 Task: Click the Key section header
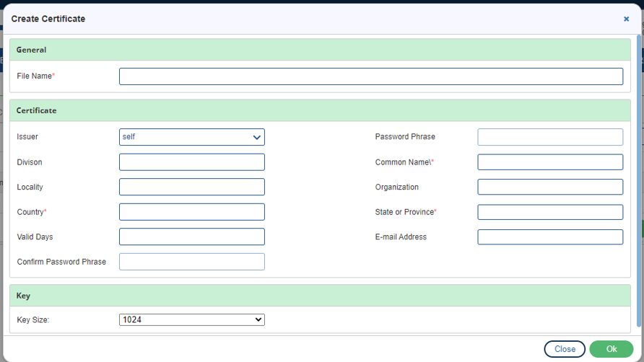[320, 296]
